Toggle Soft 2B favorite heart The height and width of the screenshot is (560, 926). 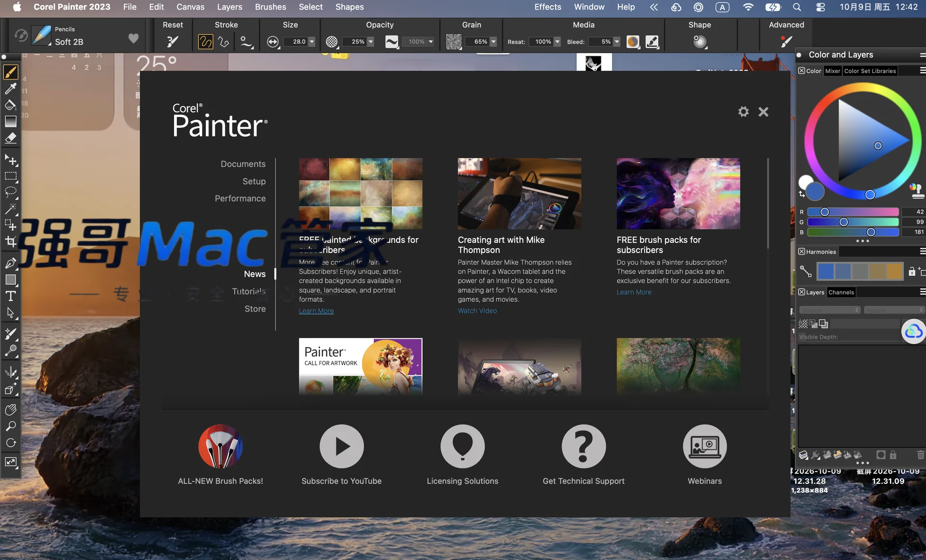point(134,38)
